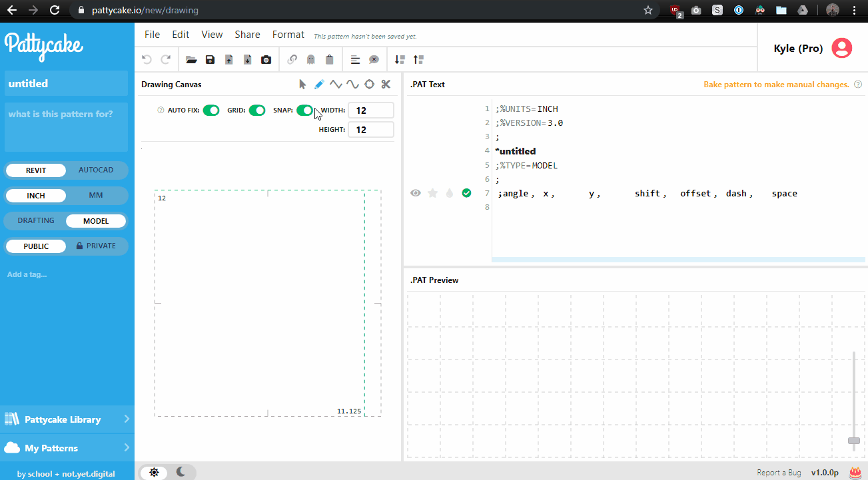The width and height of the screenshot is (868, 480).
Task: Click the zoom slider beside the PAT Preview
Action: (853, 441)
